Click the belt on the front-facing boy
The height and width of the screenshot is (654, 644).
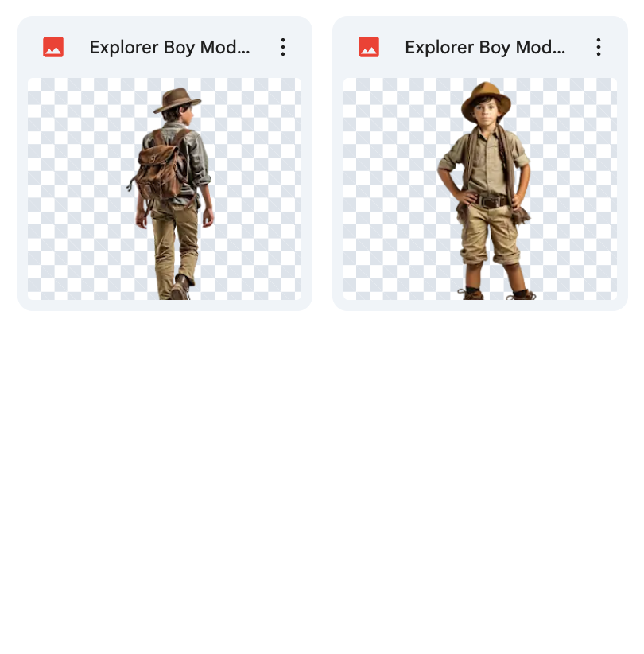coord(491,202)
